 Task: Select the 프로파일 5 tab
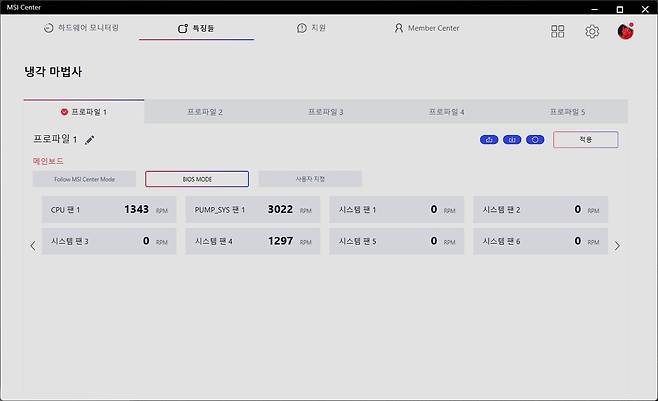click(x=567, y=112)
